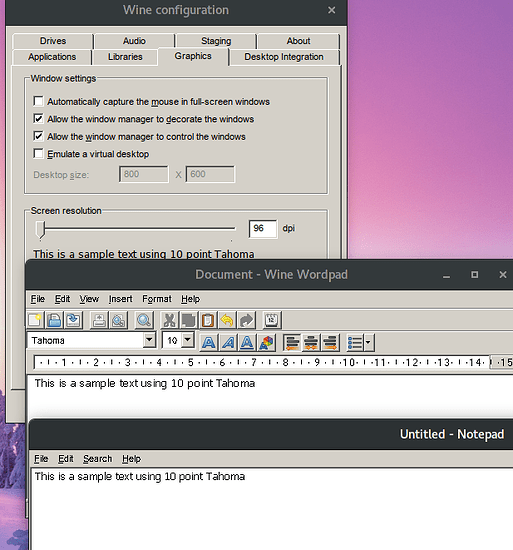Open the Wordpad Edit menu
This screenshot has width=513, height=550.
62,299
